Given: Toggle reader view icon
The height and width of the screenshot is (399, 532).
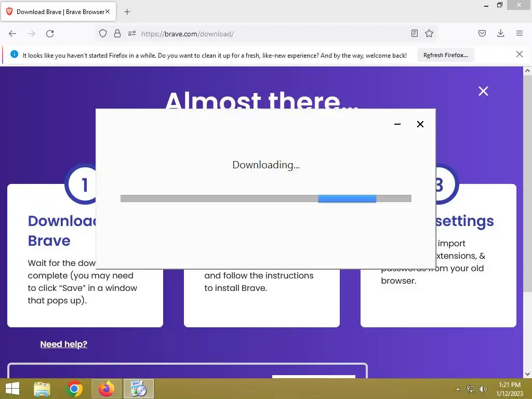Looking at the screenshot, I should 414,33.
